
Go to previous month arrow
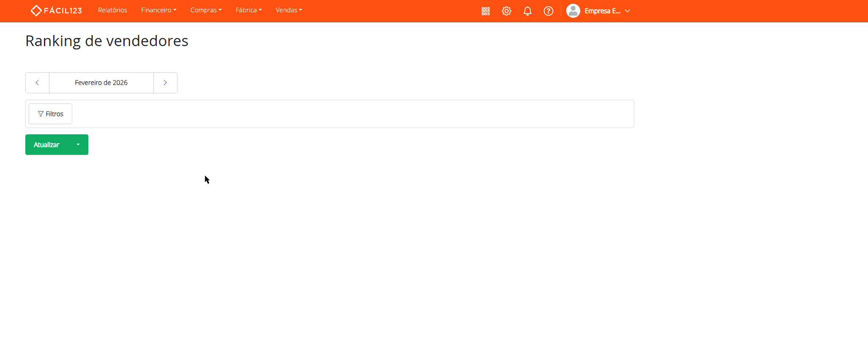(x=37, y=83)
